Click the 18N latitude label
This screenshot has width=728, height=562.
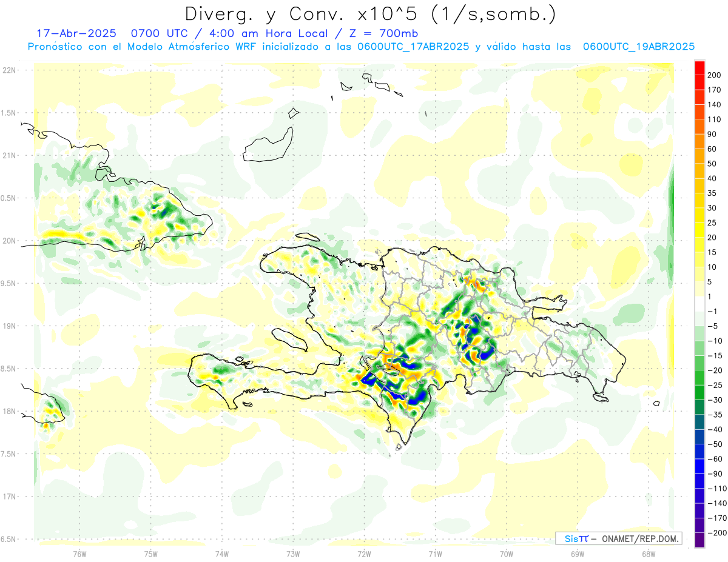click(10, 411)
